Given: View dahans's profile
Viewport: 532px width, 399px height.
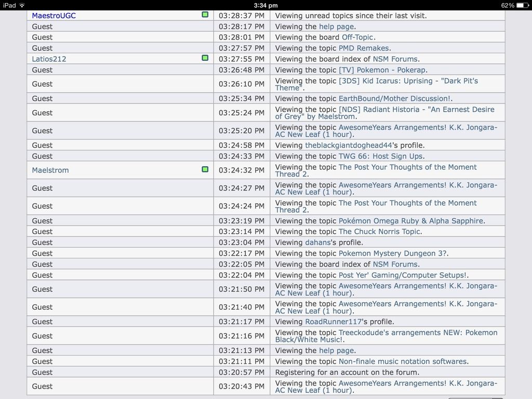Looking at the screenshot, I should (317, 243).
